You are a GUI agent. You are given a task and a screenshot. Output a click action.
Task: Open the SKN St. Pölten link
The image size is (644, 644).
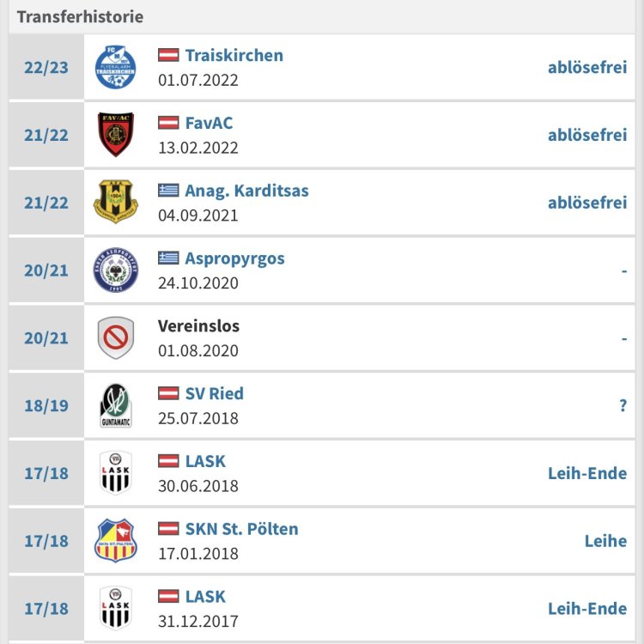tap(241, 529)
